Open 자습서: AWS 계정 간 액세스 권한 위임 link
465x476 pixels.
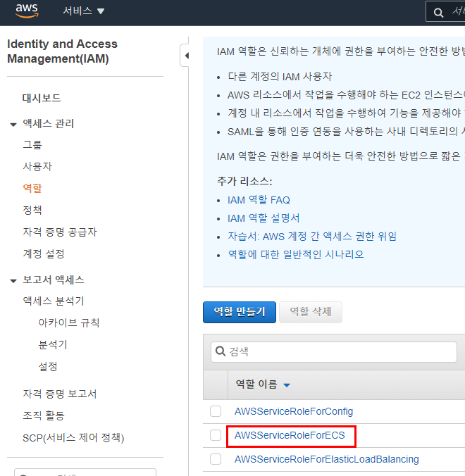312,236
